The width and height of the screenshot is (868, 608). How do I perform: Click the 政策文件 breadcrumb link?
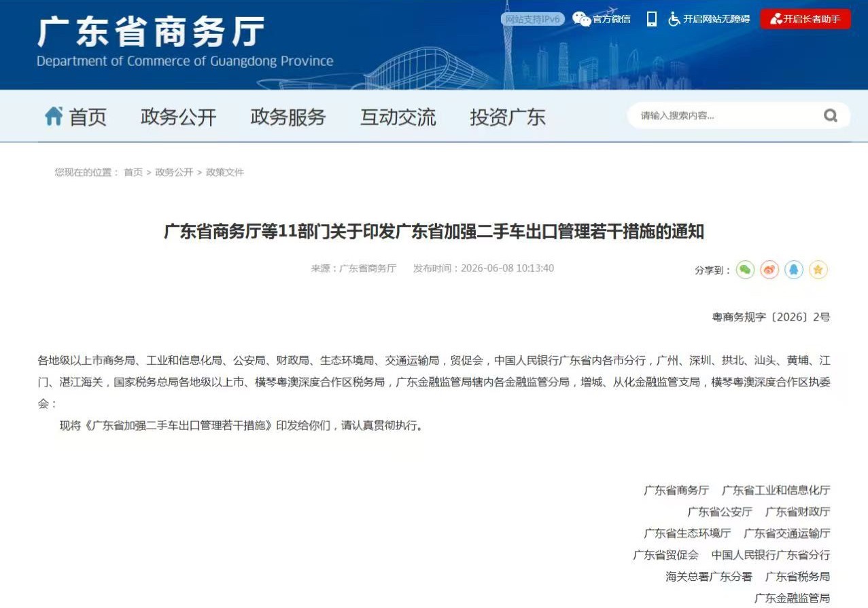click(225, 173)
